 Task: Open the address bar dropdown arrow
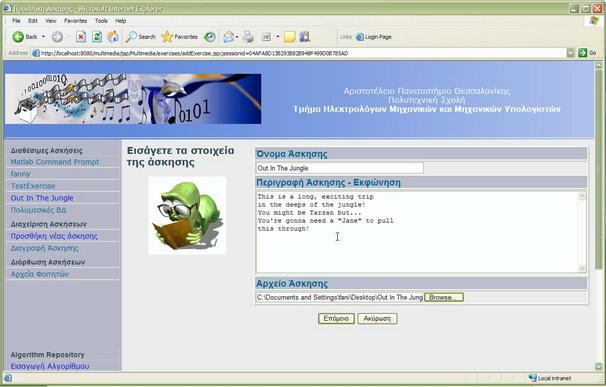pos(571,53)
